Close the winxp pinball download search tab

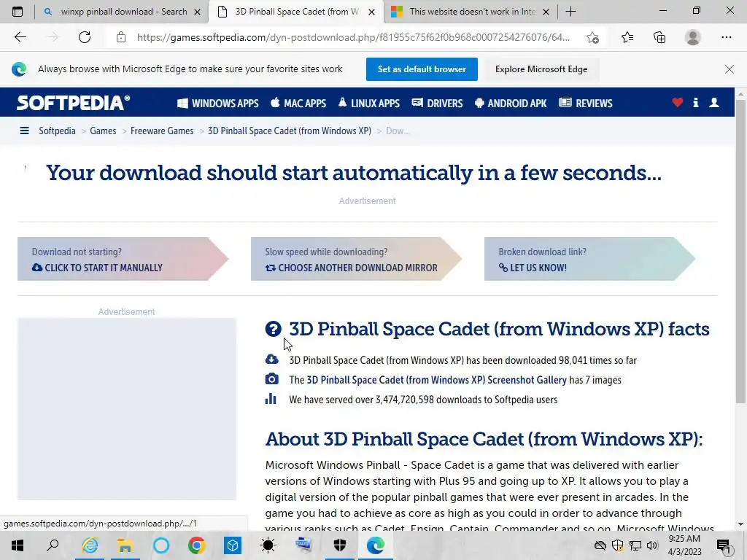197,12
